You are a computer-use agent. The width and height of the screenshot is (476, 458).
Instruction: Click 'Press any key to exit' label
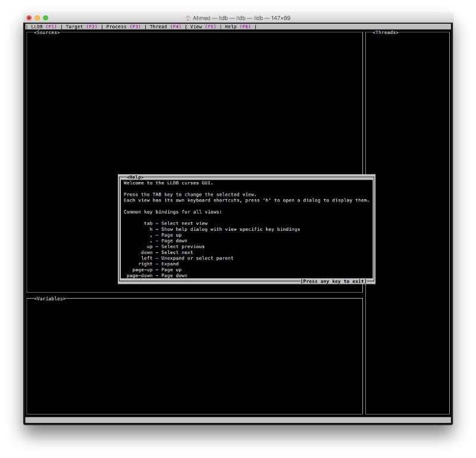[334, 281]
